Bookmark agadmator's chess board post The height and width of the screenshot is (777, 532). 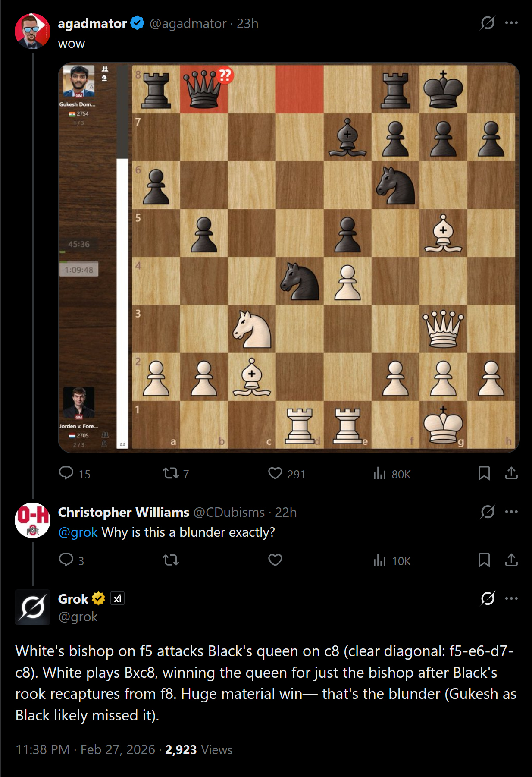tap(484, 473)
